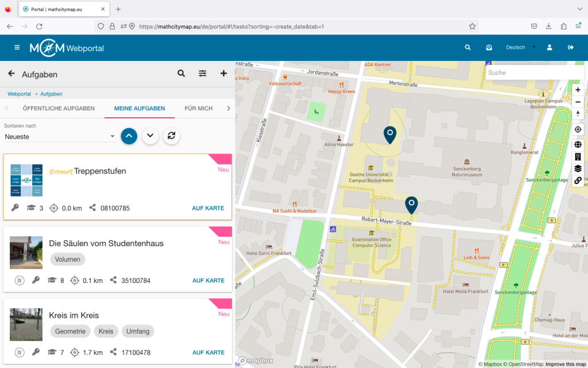Click the refresh list button

(x=171, y=136)
